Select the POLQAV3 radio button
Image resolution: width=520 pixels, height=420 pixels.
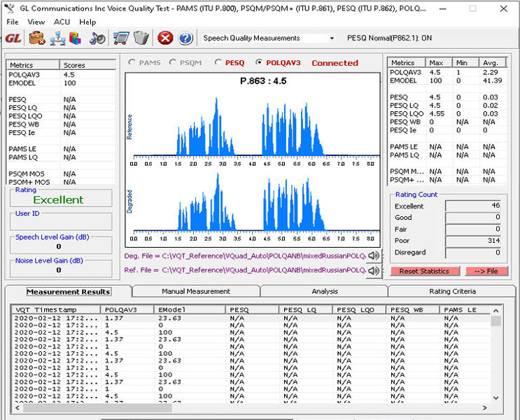[x=259, y=62]
